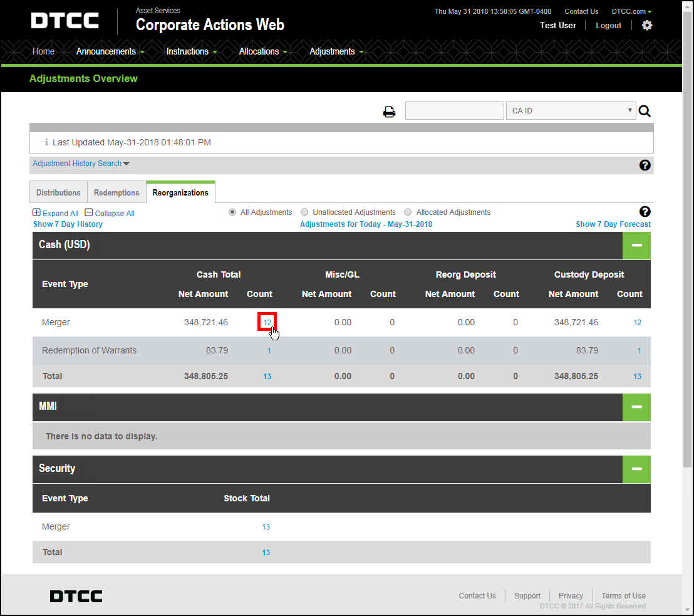Collapse the Security section
Image resolution: width=694 pixels, height=616 pixels.
coord(636,469)
